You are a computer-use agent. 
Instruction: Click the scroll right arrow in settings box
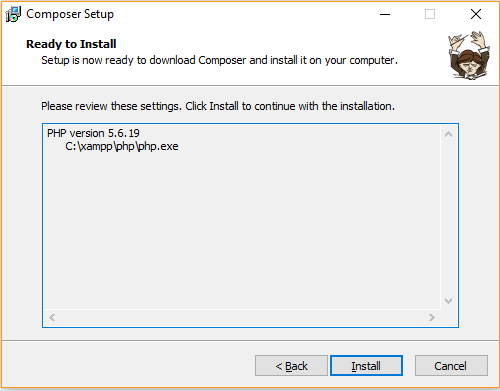click(x=432, y=317)
